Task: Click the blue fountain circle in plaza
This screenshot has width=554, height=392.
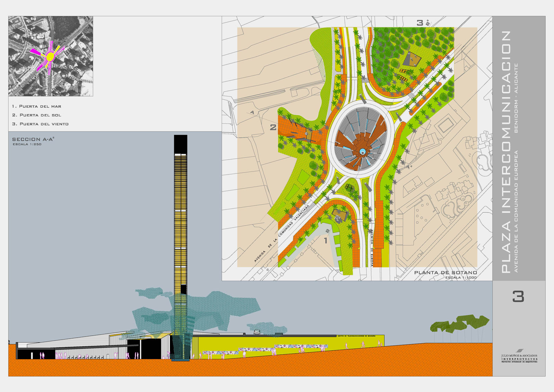Action: point(363,151)
